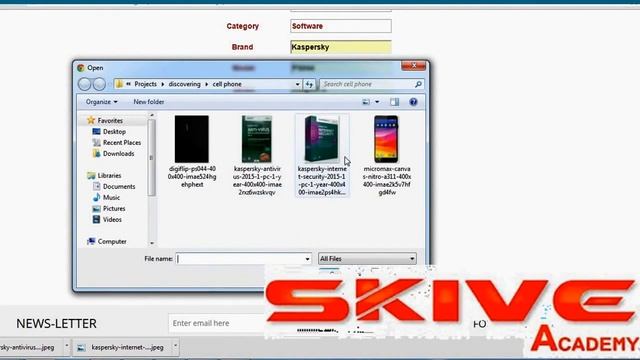Click the change view icon in toolbar
640x360 pixels.
point(366,102)
